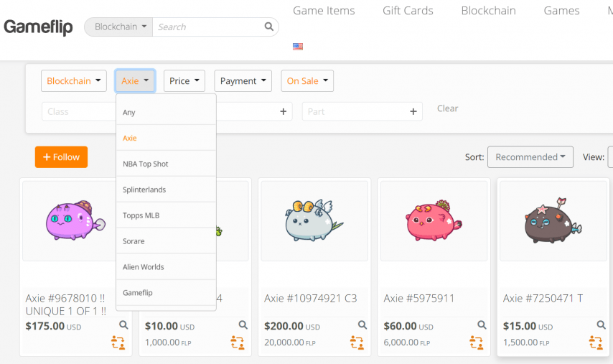The height and width of the screenshot is (364, 613).
Task: Click trade icon on Axie #5975911 card
Action: [476, 342]
